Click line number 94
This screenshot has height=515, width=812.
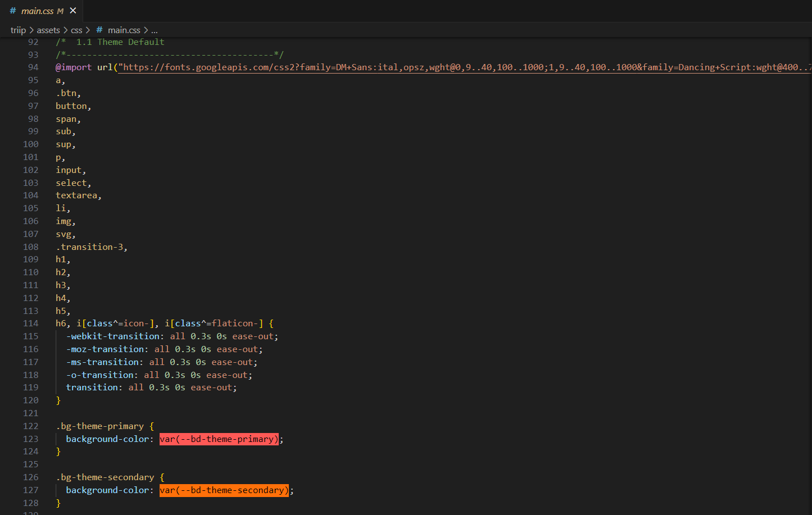click(x=33, y=67)
